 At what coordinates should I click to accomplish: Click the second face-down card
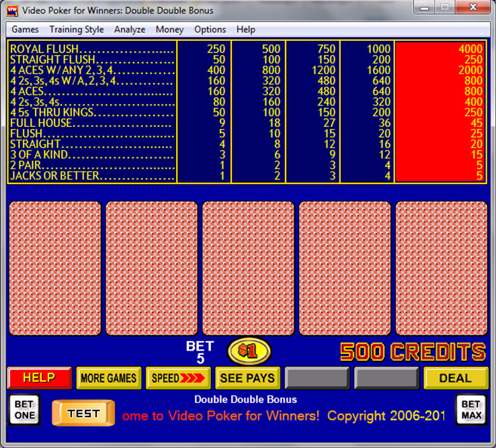[x=152, y=269]
